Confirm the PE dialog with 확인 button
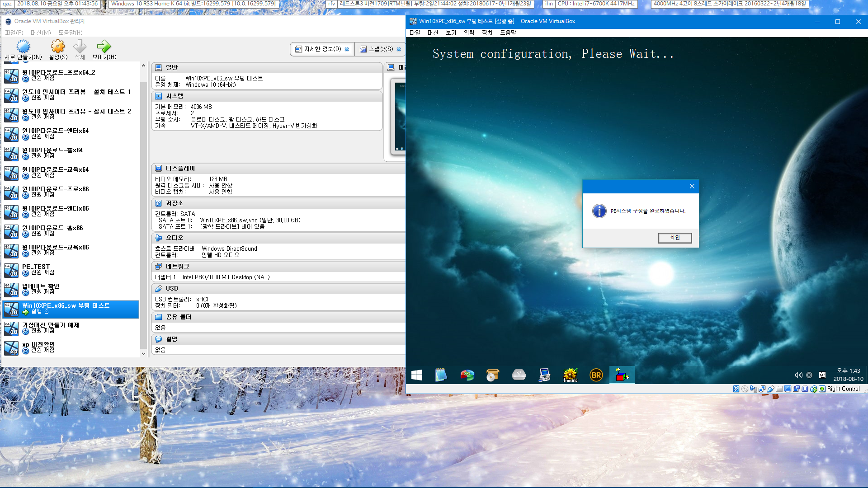The image size is (868, 488). tap(675, 238)
